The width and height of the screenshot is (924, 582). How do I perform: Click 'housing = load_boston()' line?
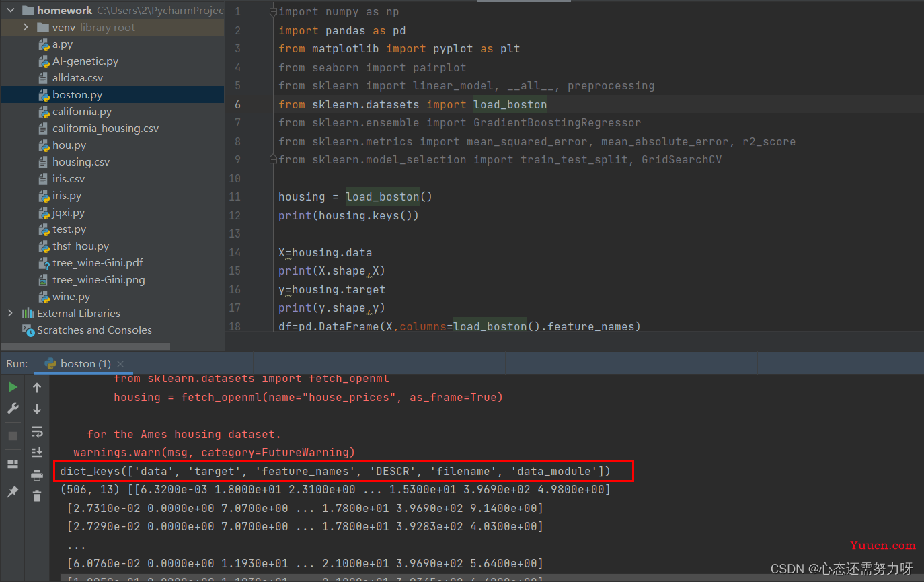coord(355,196)
